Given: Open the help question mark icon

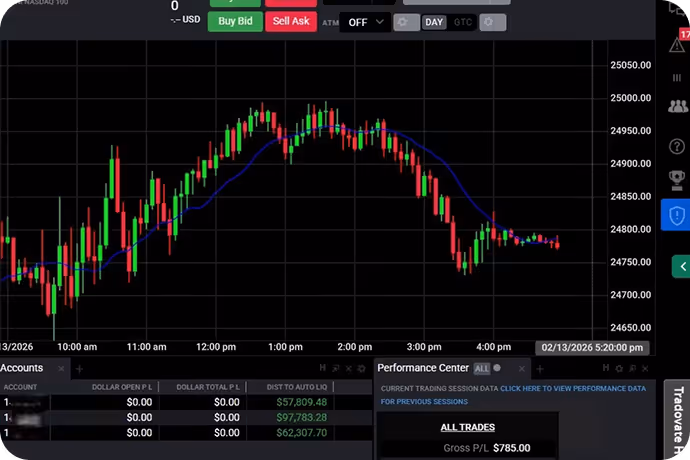Looking at the screenshot, I should 677,146.
